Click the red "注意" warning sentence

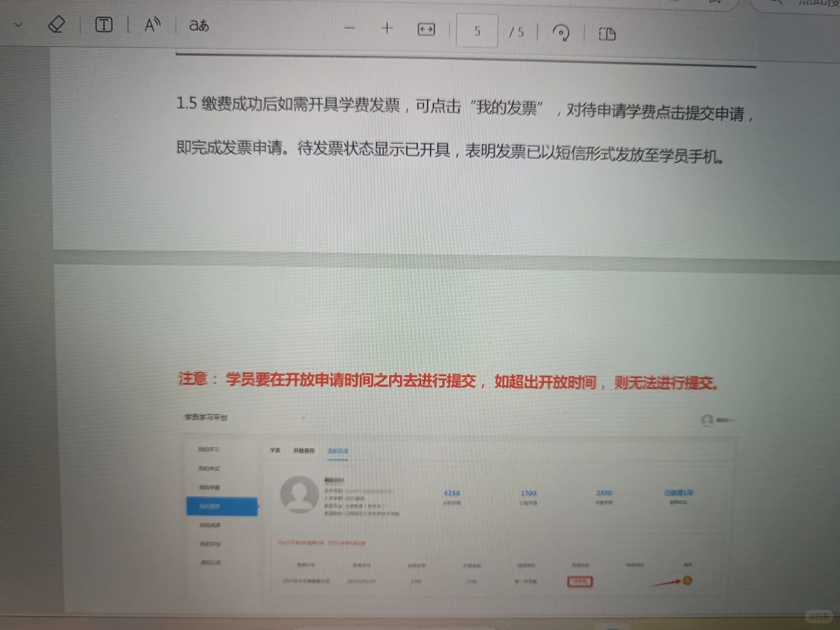[x=449, y=381]
